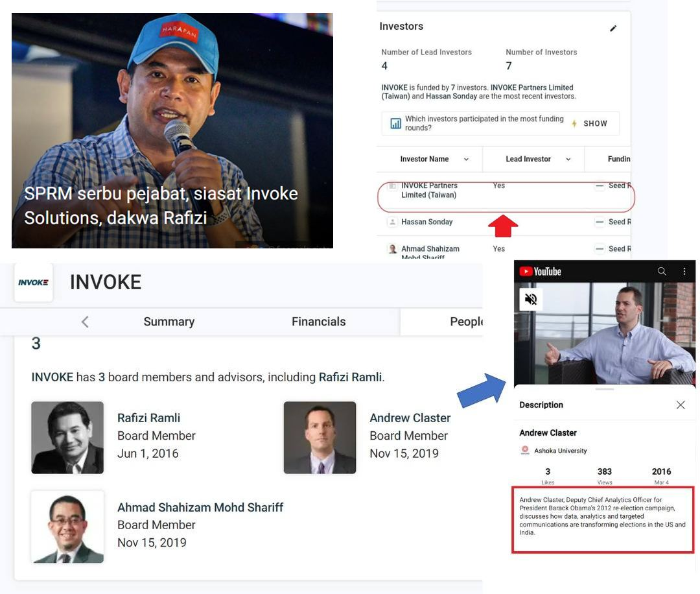Open YouTube search magnifier icon
The height and width of the screenshot is (594, 700).
click(662, 271)
